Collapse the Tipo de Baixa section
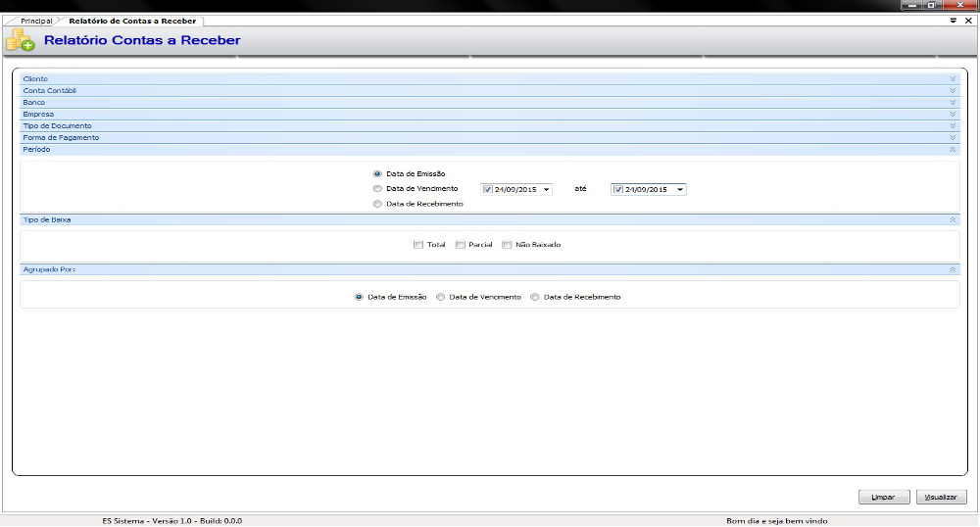980x527 pixels. [952, 220]
